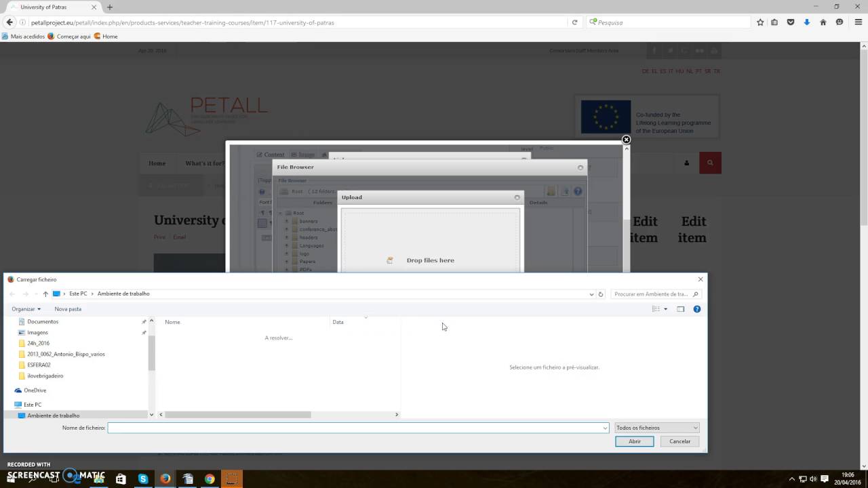Click the File Browser new folder icon
The width and height of the screenshot is (868, 488).
coord(551,192)
